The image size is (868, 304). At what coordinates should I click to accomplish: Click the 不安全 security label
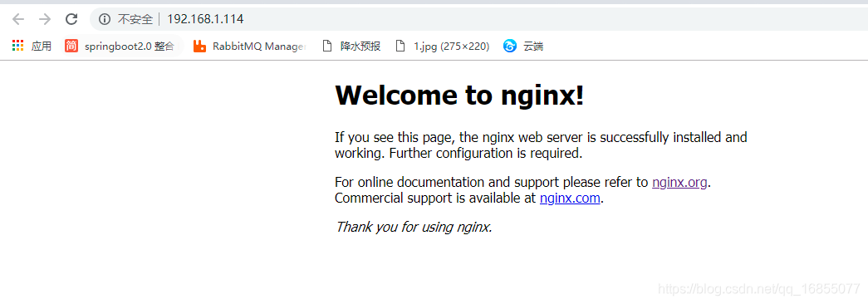[135, 19]
